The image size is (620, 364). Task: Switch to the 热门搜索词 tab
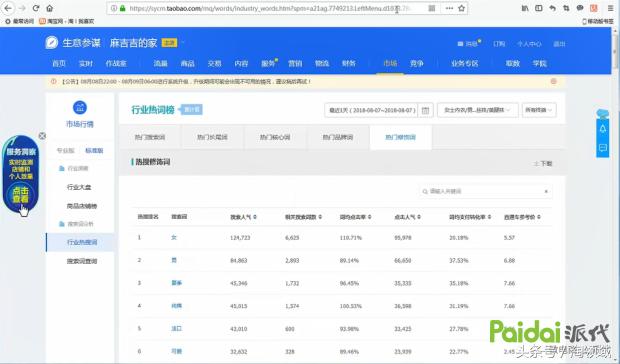point(150,137)
